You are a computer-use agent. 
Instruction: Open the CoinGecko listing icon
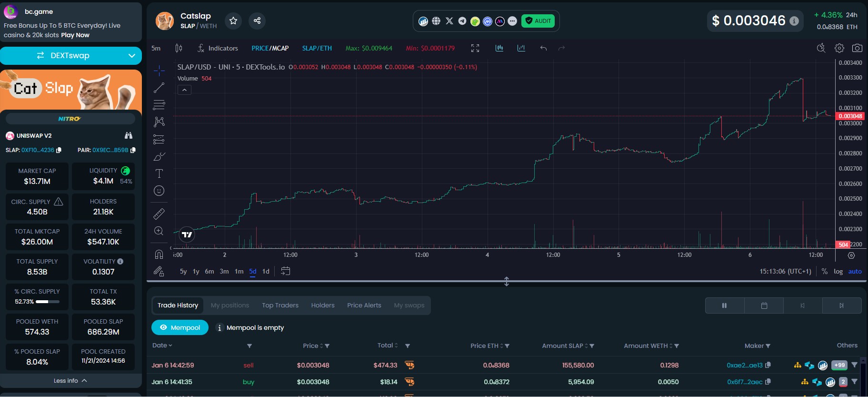click(x=475, y=21)
